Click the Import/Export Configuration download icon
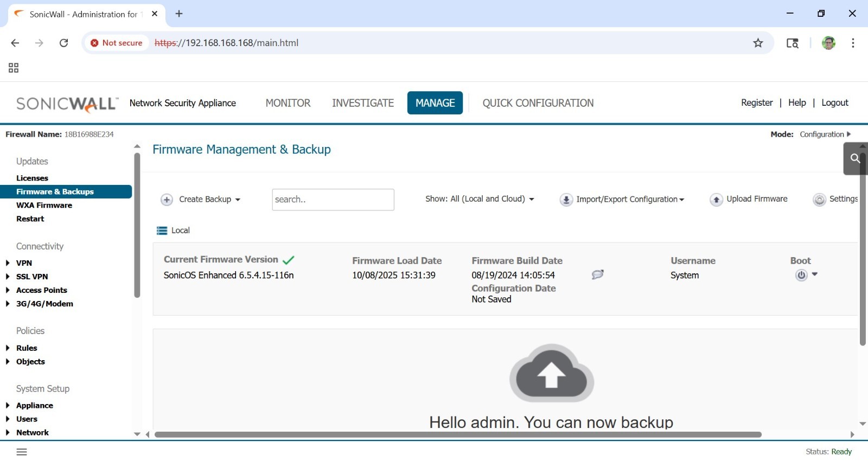This screenshot has height=461, width=868. (x=566, y=200)
